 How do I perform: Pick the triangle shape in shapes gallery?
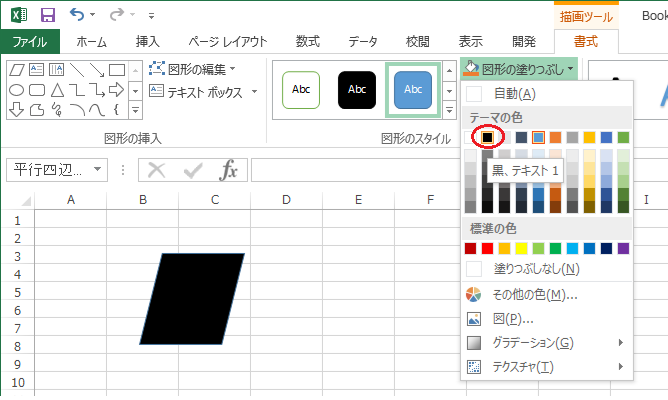[x=56, y=89]
